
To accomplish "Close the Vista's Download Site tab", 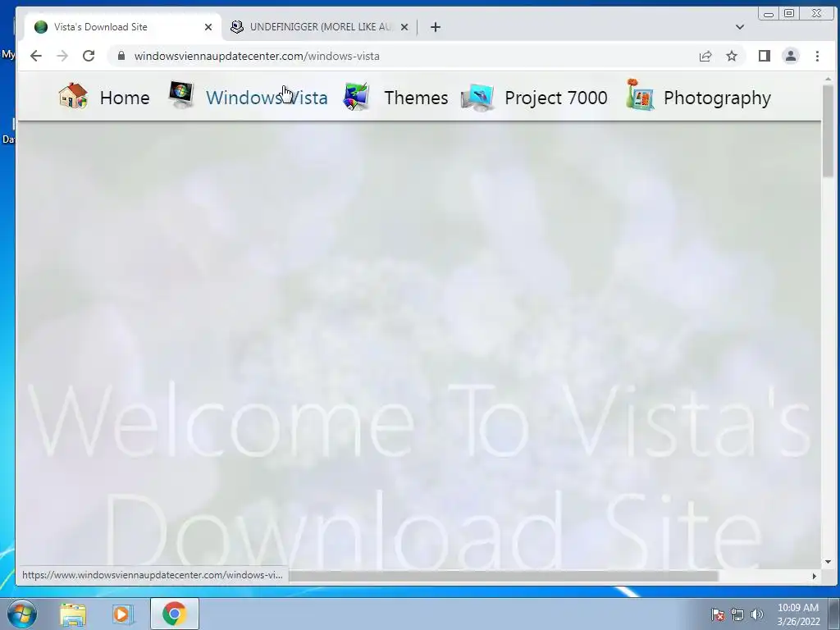I will pyautogui.click(x=208, y=27).
